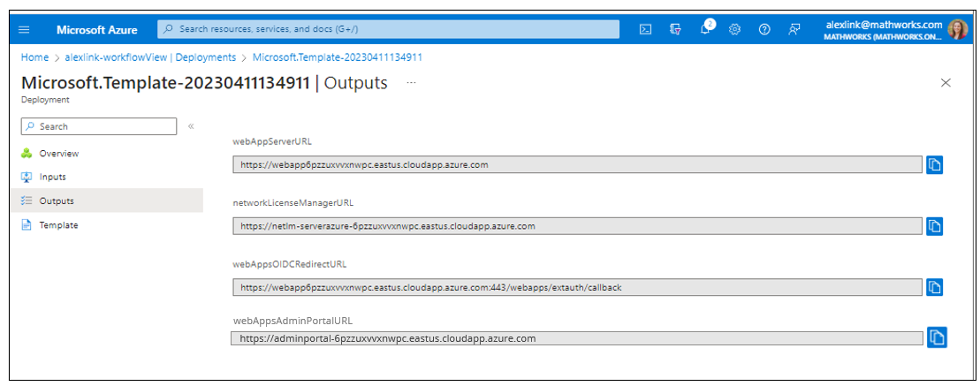Click the webAppsOIDCRedirectURL value field
This screenshot has height=386, width=980.
click(x=578, y=287)
